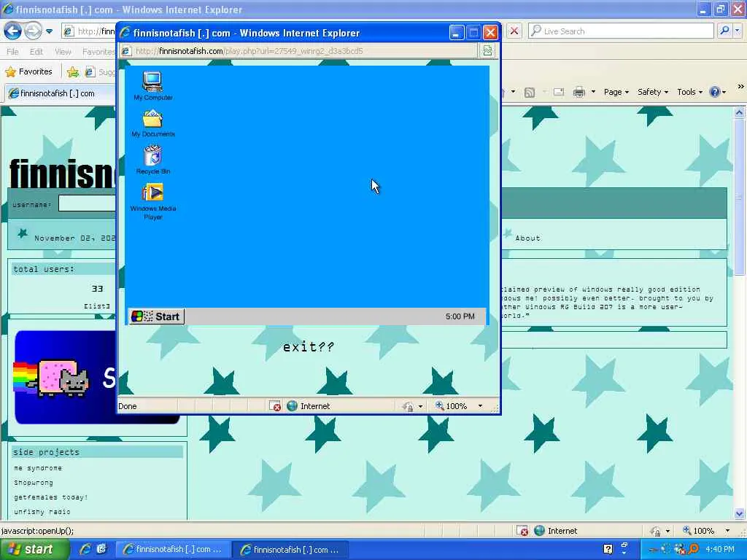
Task: Click the total users count 33
Action: [x=97, y=289]
